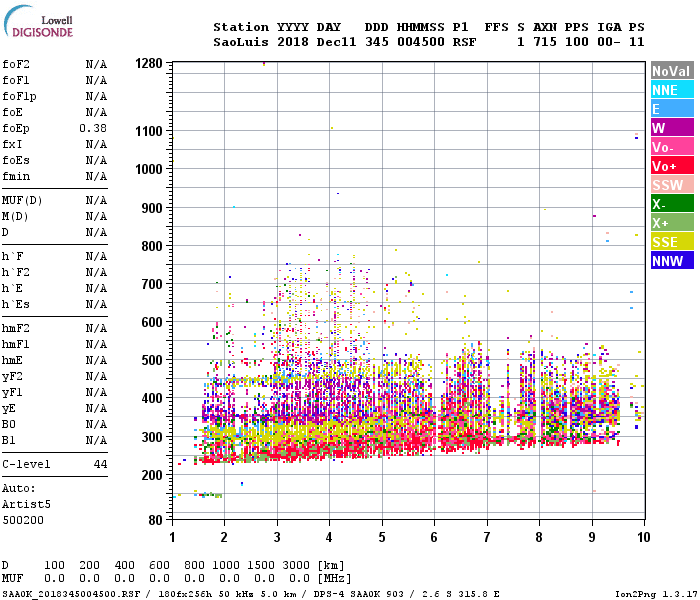This screenshot has width=700, height=600.
Task: Choose the NNW legend swatch
Action: coord(672,261)
